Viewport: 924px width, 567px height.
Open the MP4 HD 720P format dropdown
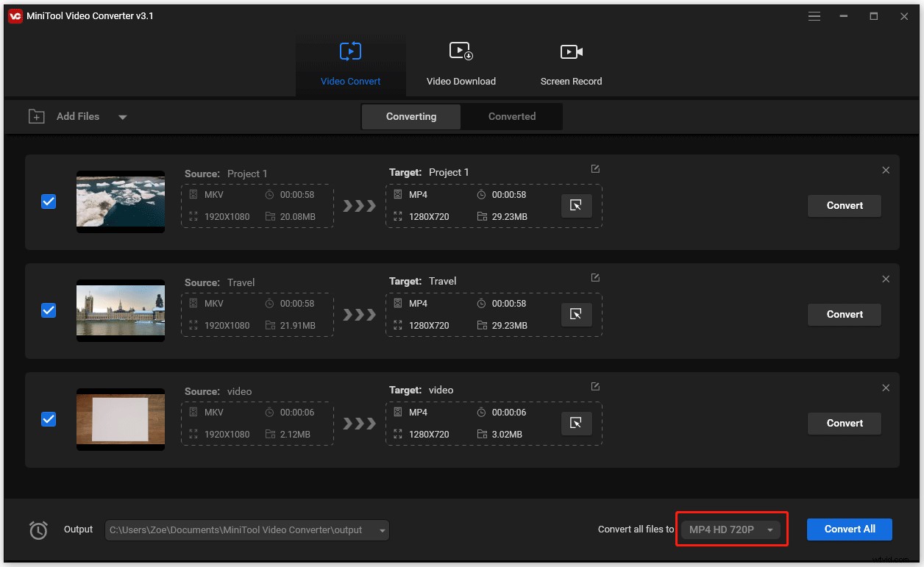731,529
